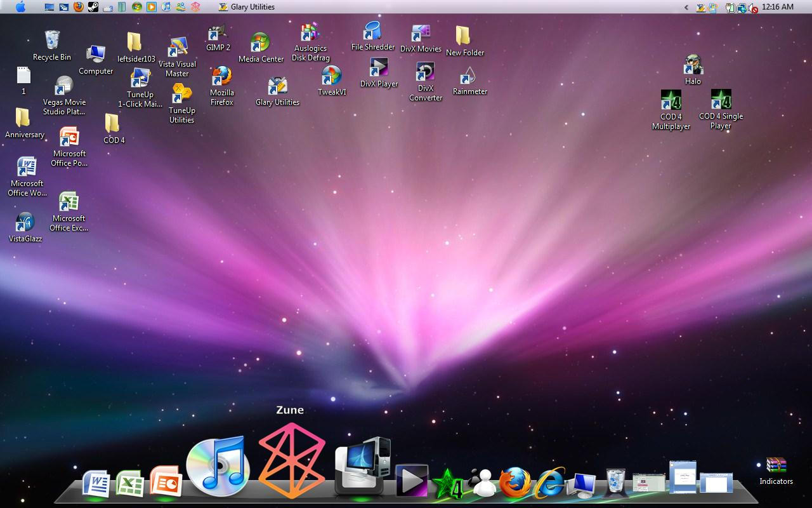
Task: Select the Indicators archive icon
Action: tap(776, 471)
